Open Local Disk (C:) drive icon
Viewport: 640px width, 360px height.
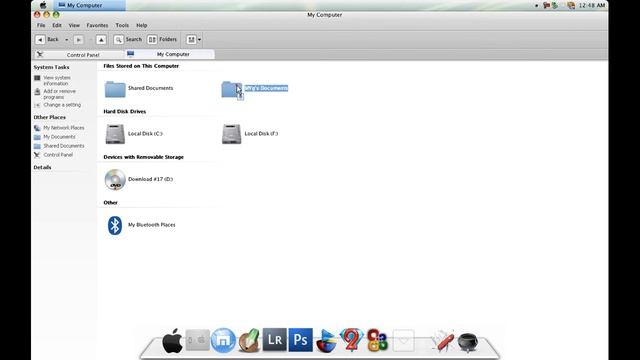pyautogui.click(x=115, y=134)
